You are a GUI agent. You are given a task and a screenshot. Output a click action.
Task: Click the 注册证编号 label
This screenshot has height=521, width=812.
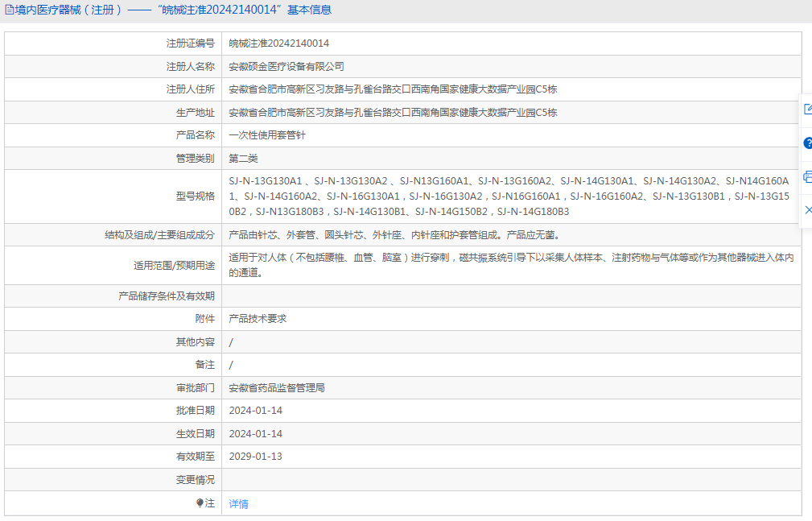pyautogui.click(x=190, y=43)
